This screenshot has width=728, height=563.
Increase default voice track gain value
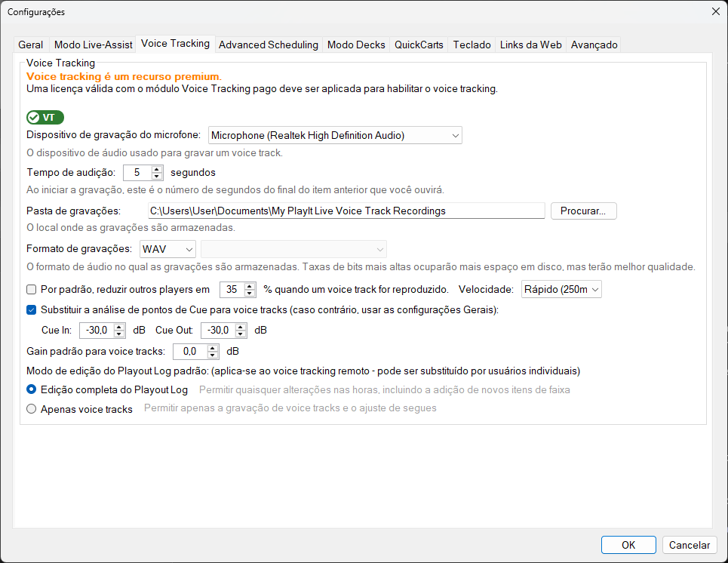pos(213,348)
